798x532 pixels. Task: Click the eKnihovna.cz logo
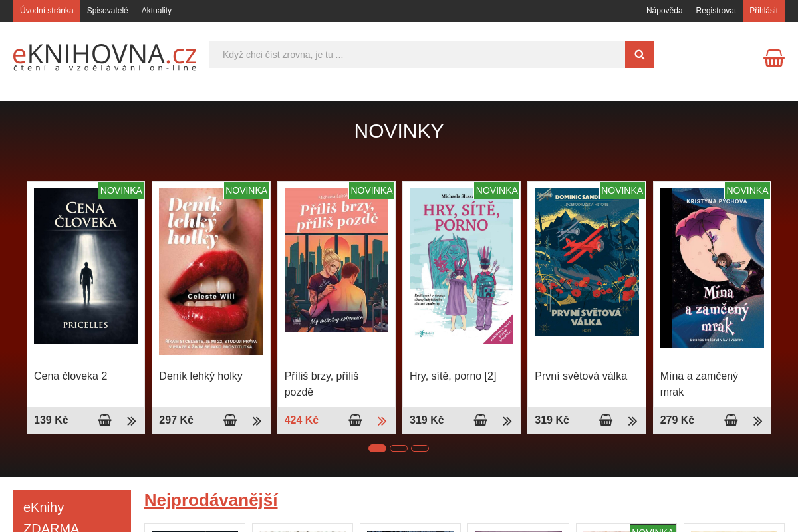(x=105, y=57)
